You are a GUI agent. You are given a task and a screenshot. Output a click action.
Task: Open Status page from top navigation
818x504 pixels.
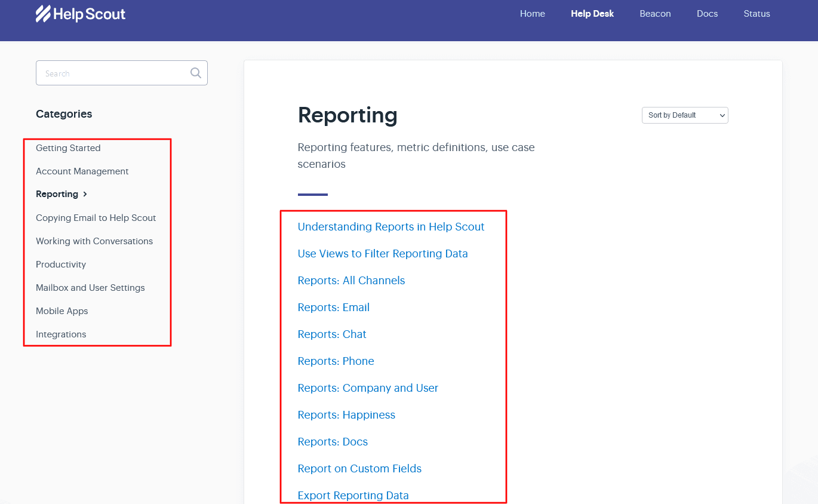coord(757,14)
